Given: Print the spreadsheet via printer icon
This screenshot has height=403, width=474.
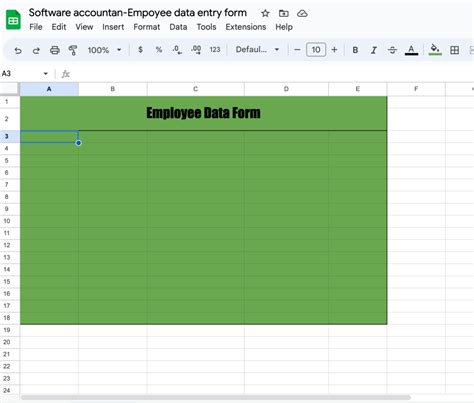Looking at the screenshot, I should tap(55, 50).
